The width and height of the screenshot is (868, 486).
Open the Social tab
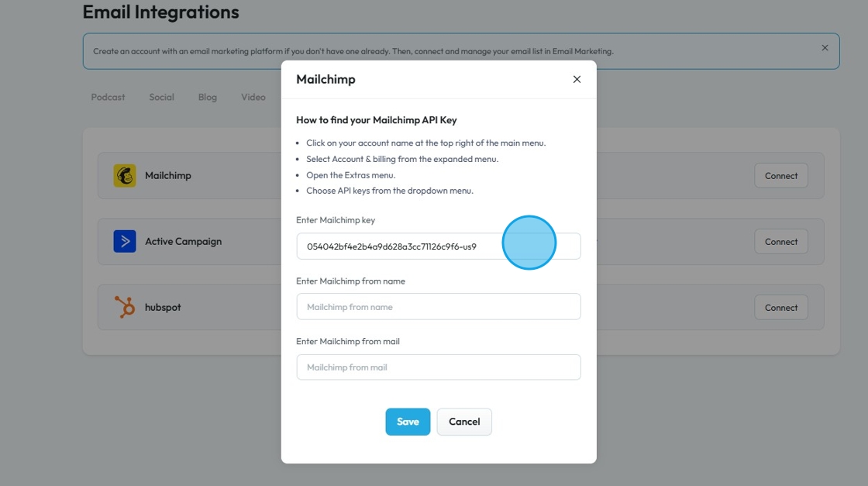(161, 98)
